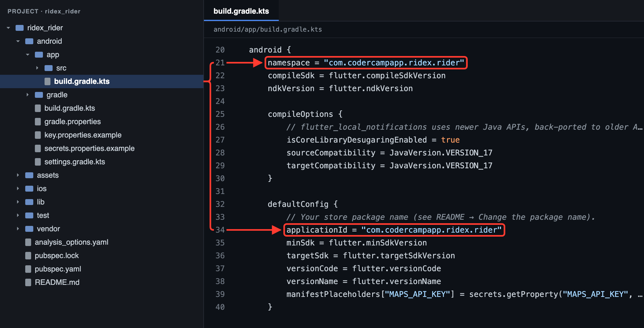Click the ridex_rider folder icon
644x328 pixels.
click(20, 28)
